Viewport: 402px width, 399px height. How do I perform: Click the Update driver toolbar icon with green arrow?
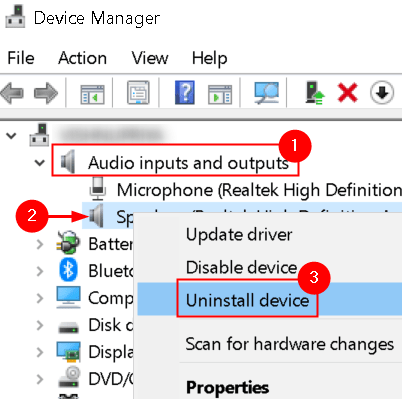click(x=314, y=93)
